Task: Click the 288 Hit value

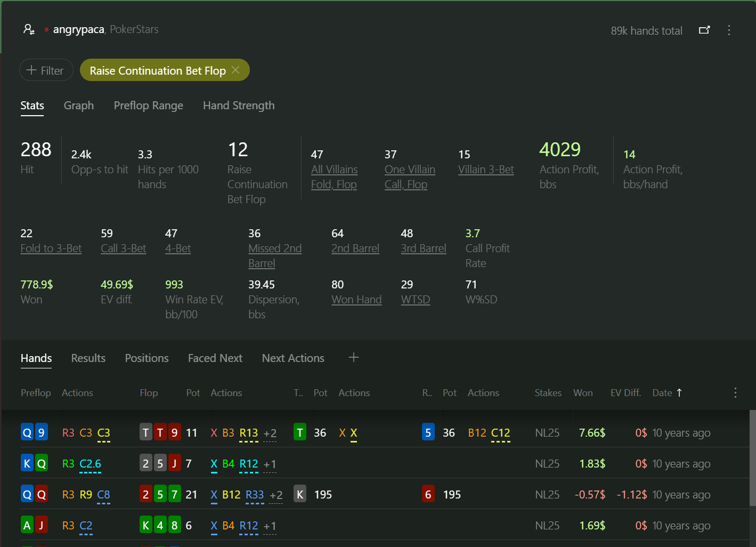Action: point(36,149)
